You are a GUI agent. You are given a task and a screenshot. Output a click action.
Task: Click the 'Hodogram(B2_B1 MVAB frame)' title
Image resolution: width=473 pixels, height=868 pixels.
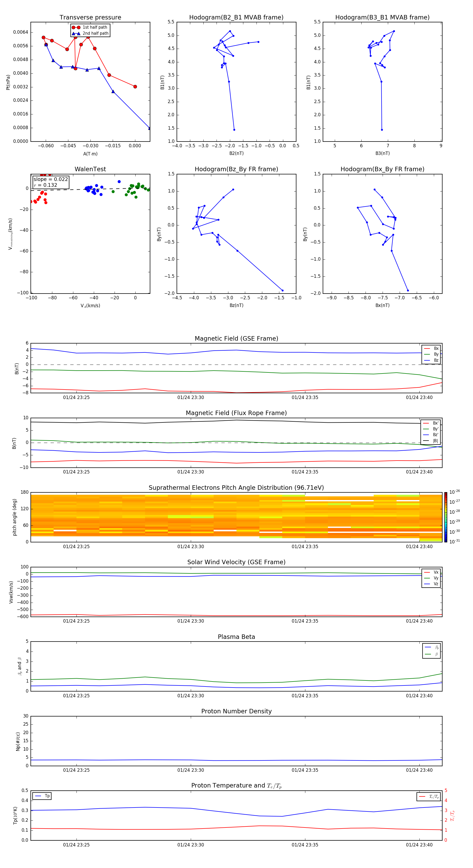(236, 18)
